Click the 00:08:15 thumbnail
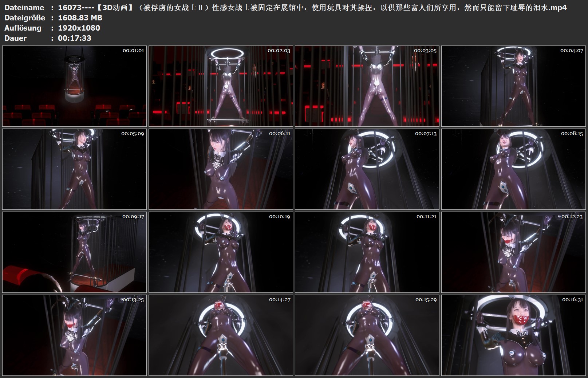Image resolution: width=588 pixels, height=378 pixels. click(513, 169)
